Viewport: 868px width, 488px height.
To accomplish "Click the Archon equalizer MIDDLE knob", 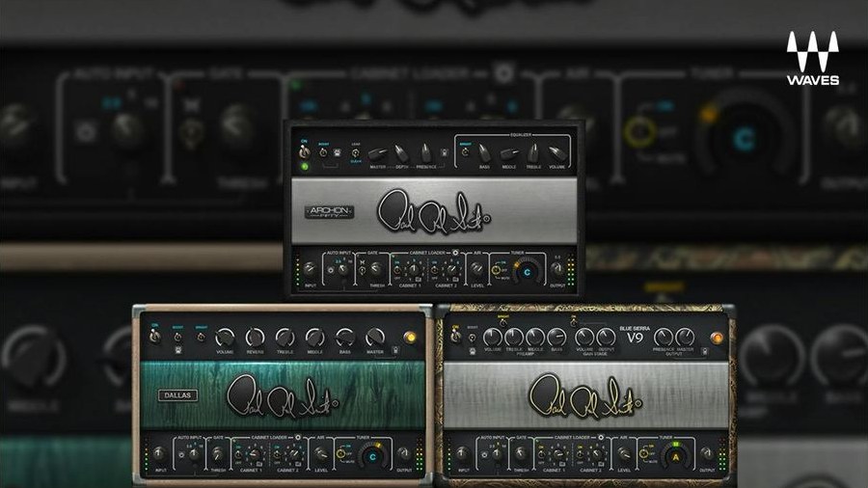I will click(x=510, y=153).
